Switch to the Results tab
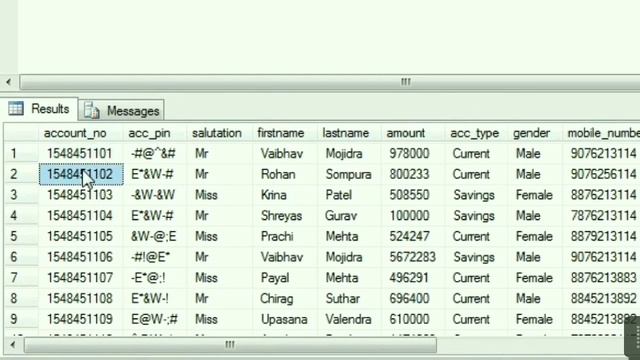 point(39,109)
